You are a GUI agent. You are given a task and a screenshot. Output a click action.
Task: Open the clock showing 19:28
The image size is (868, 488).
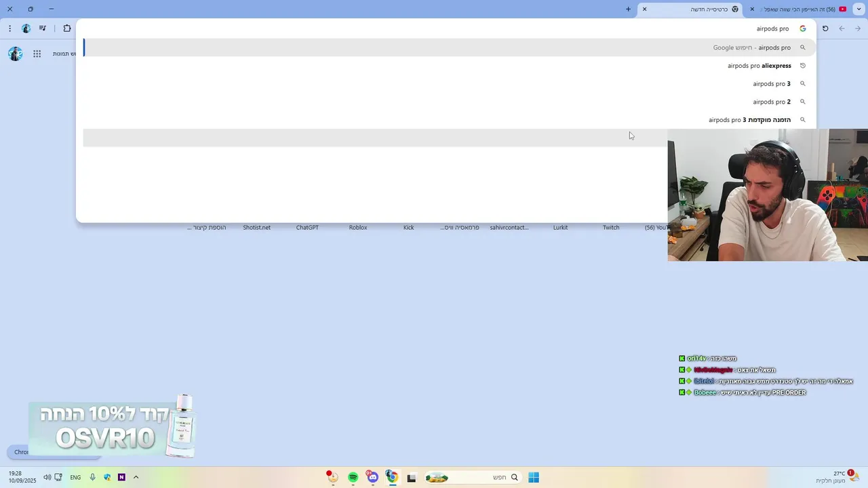[22, 477]
